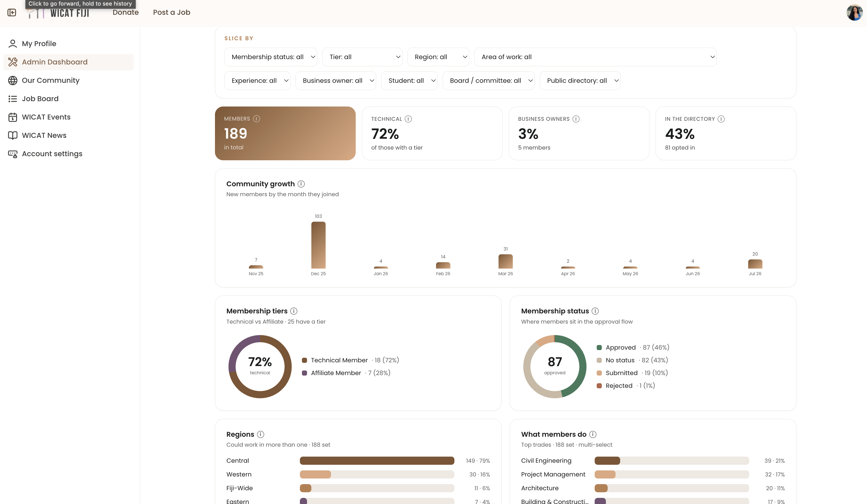Click the Rejected legend swatch
Screen dimensions: 867x504
coord(599,386)
